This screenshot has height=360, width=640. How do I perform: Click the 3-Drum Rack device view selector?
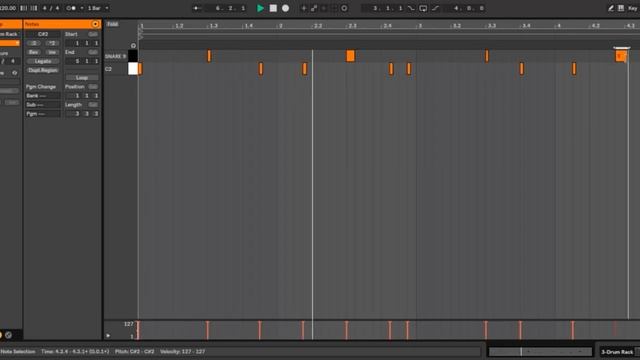(x=617, y=352)
